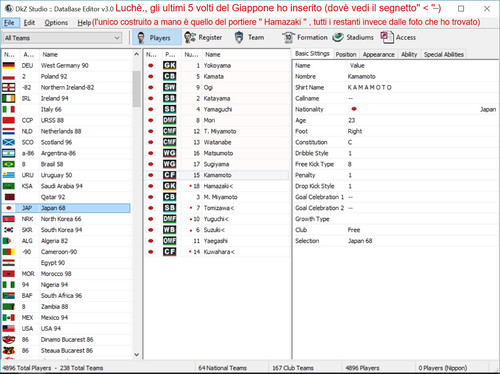500x374 pixels.
Task: Open the Register section in toolbar
Action: point(203,37)
